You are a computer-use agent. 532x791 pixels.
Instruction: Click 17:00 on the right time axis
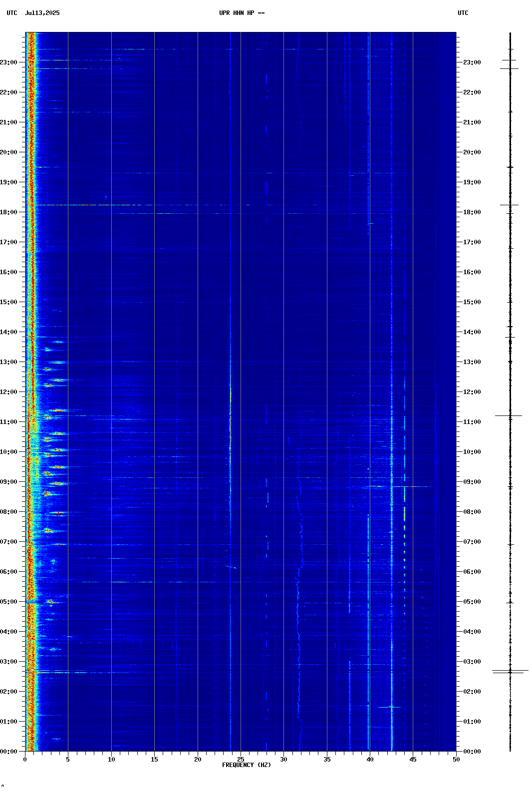coord(472,242)
